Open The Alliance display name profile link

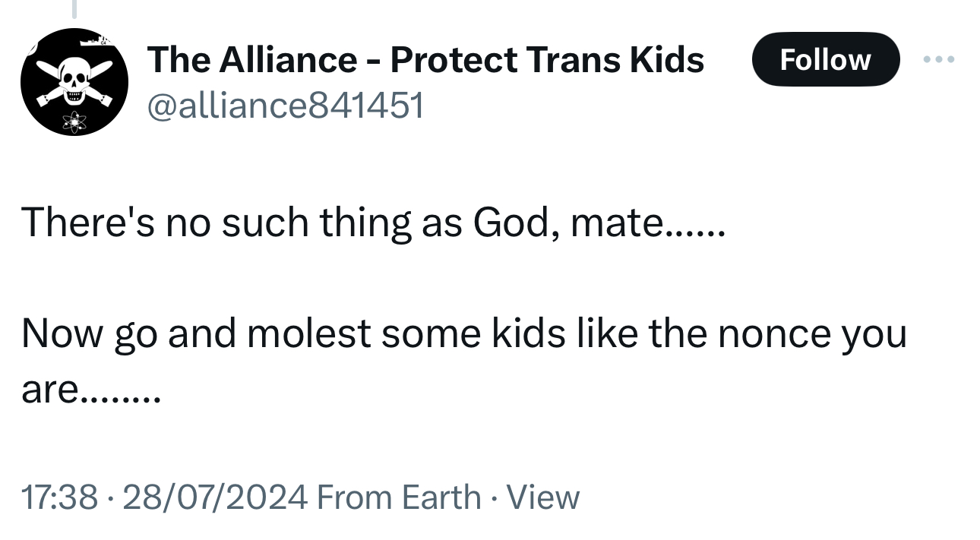click(x=425, y=60)
